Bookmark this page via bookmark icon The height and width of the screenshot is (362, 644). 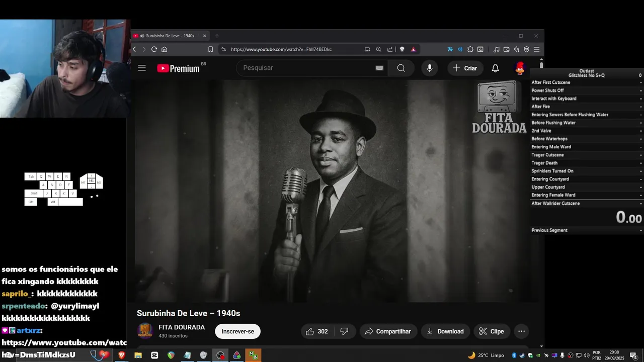(210, 49)
